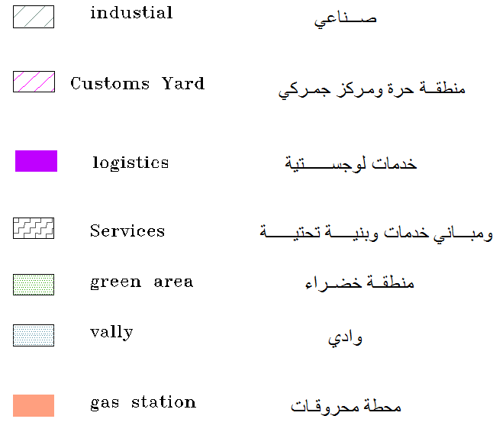Select the green area dotted swatch

[34, 285]
